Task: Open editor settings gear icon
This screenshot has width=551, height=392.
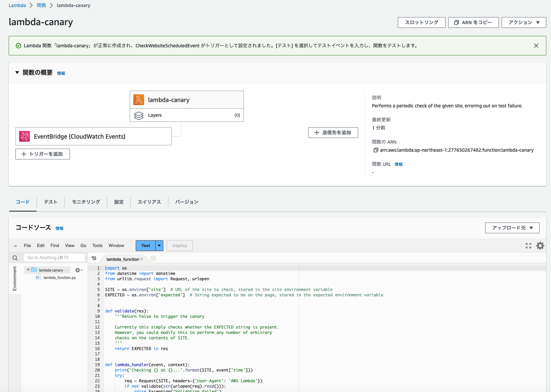Action: pyautogui.click(x=540, y=246)
